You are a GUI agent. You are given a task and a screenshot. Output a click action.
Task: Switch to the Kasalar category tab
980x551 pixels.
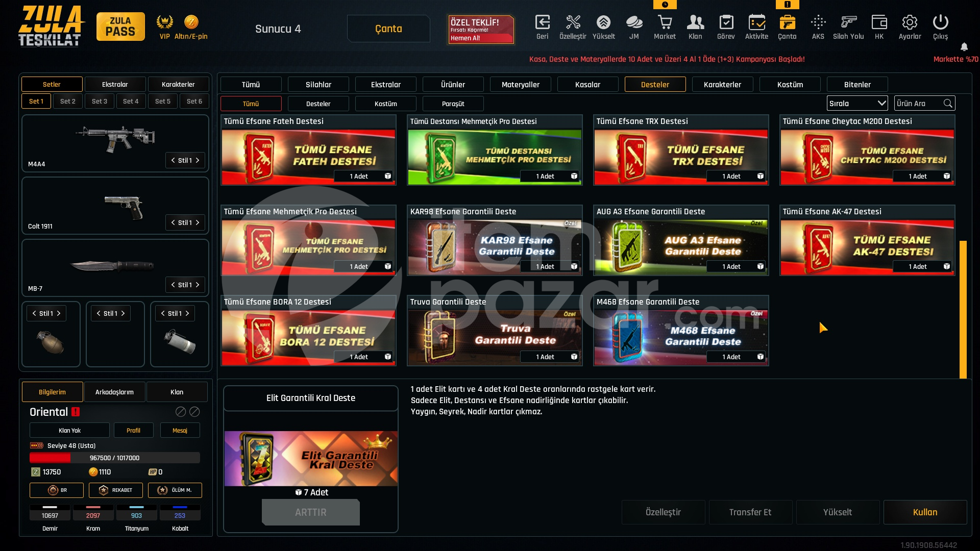pos(588,85)
